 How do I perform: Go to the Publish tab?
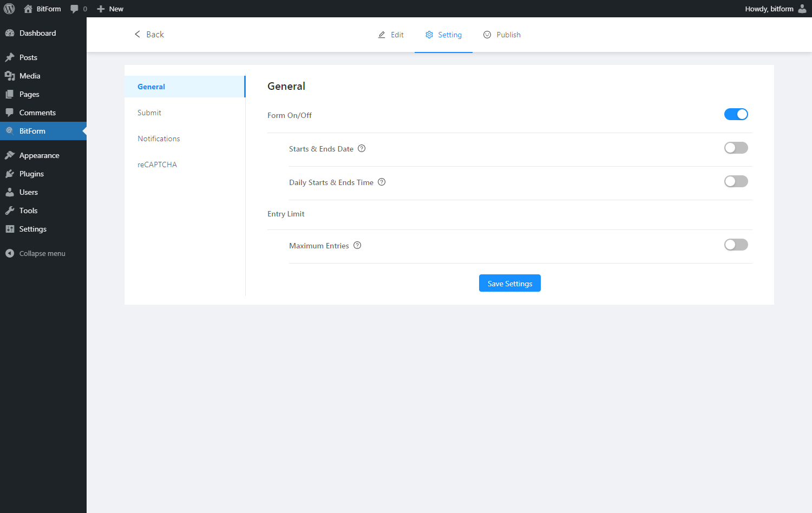click(x=502, y=35)
